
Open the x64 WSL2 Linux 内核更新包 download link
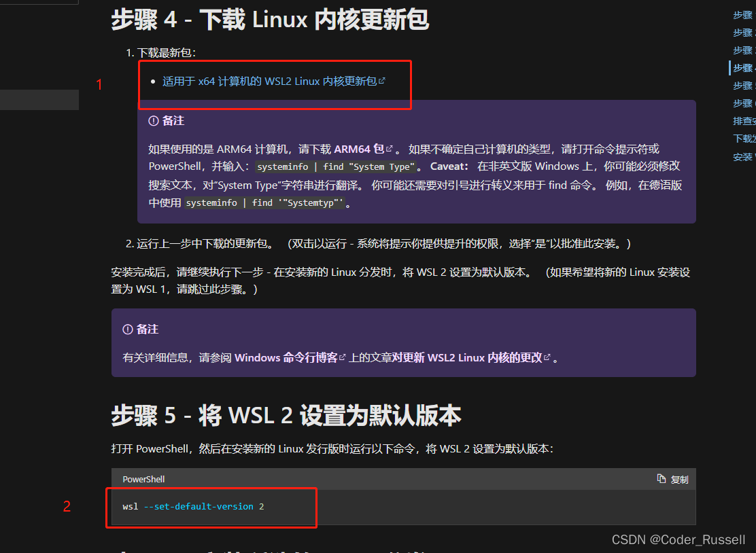point(270,81)
